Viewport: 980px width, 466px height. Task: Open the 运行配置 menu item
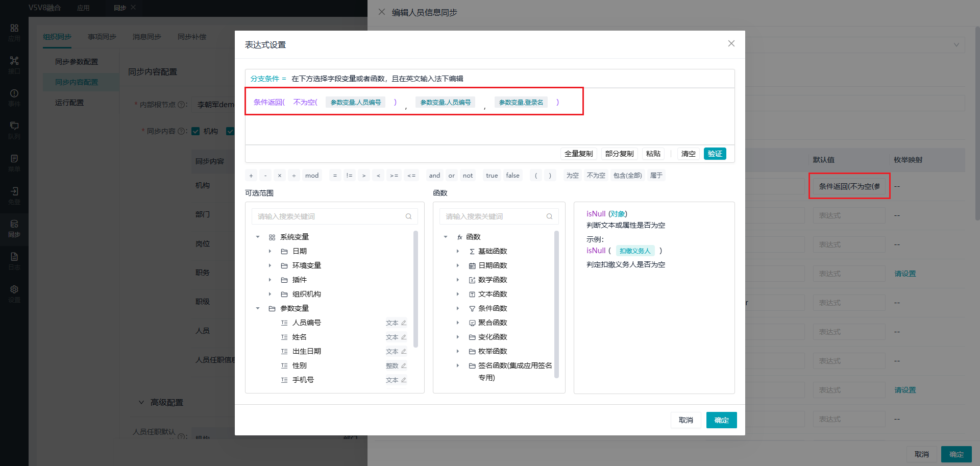coord(69,103)
